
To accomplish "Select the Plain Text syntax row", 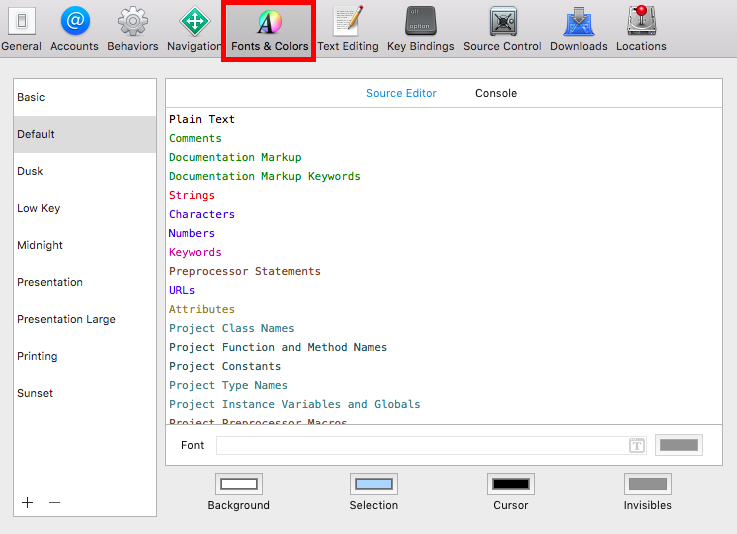I will [444, 119].
